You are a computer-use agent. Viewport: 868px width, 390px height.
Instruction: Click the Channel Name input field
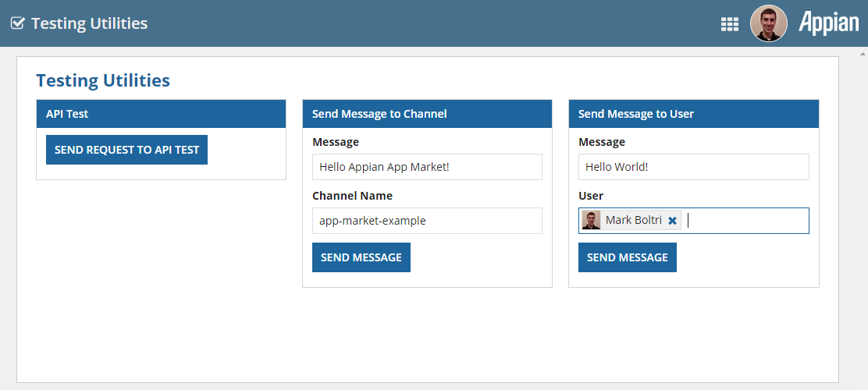tap(426, 221)
